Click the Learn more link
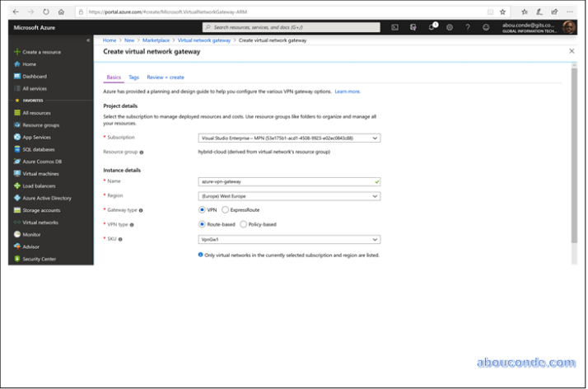This screenshot has width=588, height=389. (x=348, y=91)
